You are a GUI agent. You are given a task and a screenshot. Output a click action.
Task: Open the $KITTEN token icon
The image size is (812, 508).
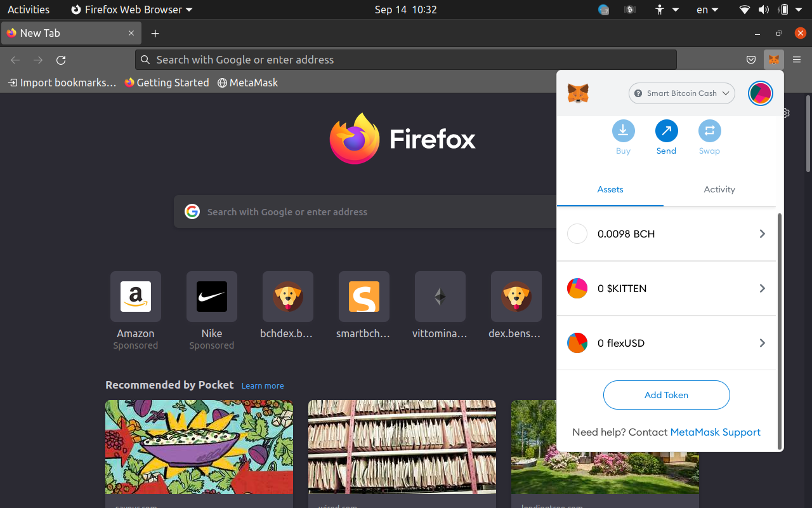coord(577,288)
